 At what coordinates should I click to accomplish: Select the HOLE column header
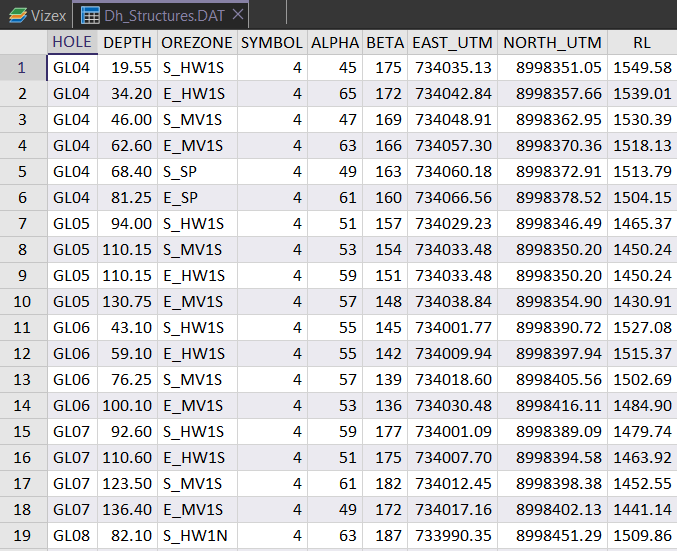pyautogui.click(x=72, y=42)
